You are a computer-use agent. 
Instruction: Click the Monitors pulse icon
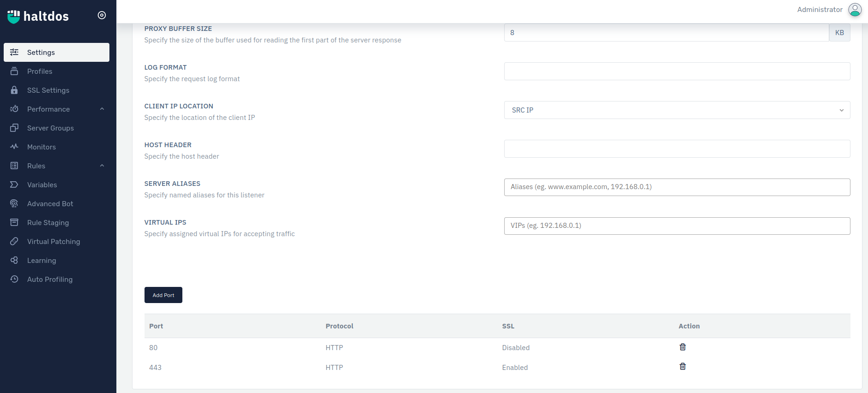coord(14,147)
